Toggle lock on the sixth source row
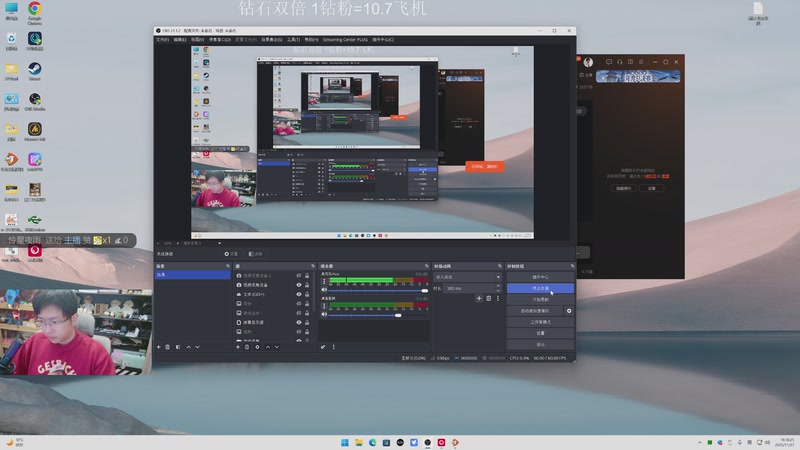 [307, 322]
